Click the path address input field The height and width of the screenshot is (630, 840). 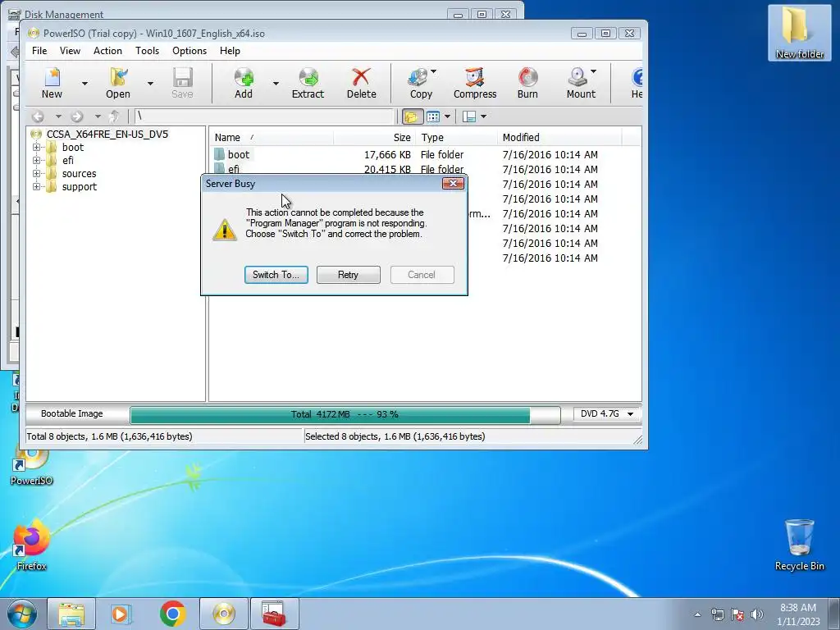[264, 116]
